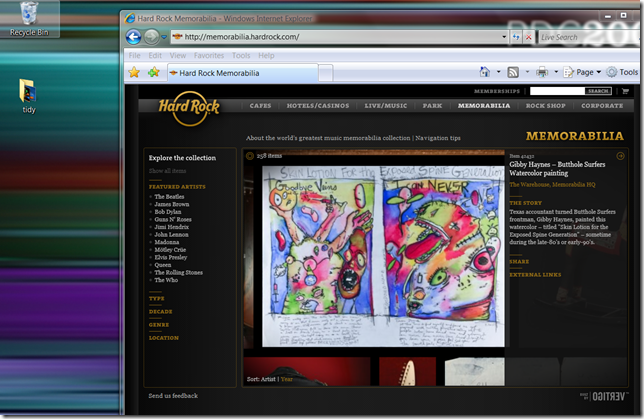644x419 pixels.
Task: Go to ROCK SHOP navigation item
Action: [x=545, y=106]
